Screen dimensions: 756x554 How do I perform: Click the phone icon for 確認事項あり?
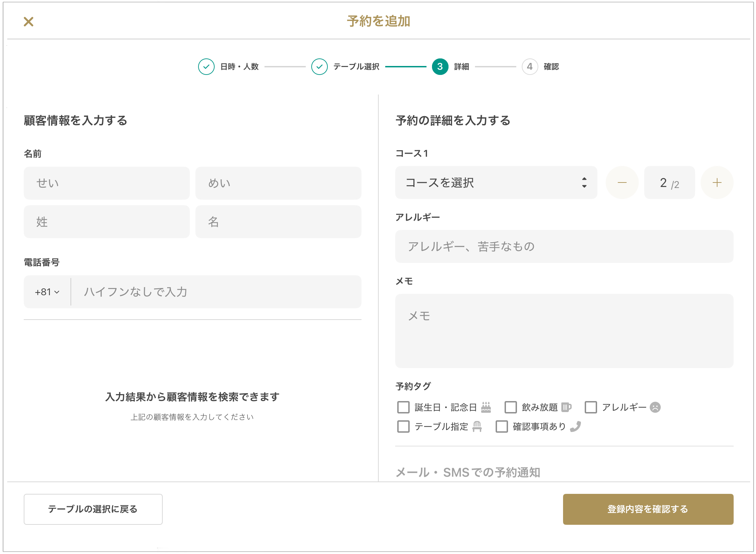coord(575,426)
